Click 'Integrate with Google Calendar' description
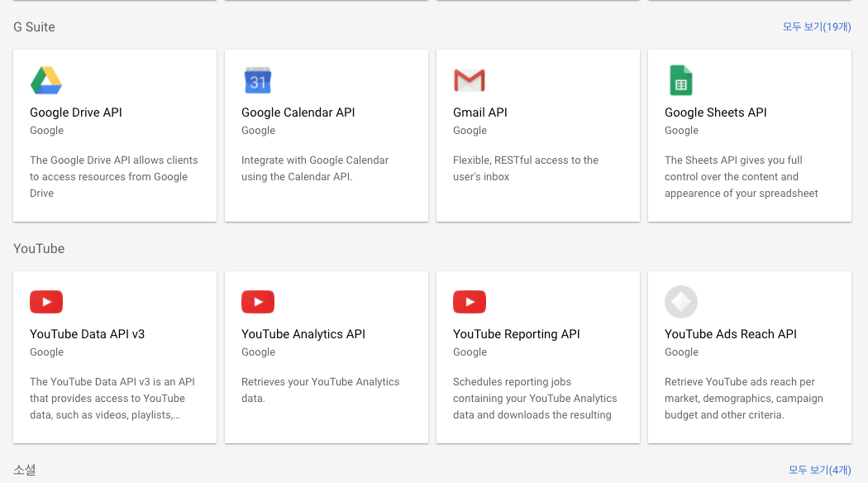The height and width of the screenshot is (483, 868). (x=315, y=169)
